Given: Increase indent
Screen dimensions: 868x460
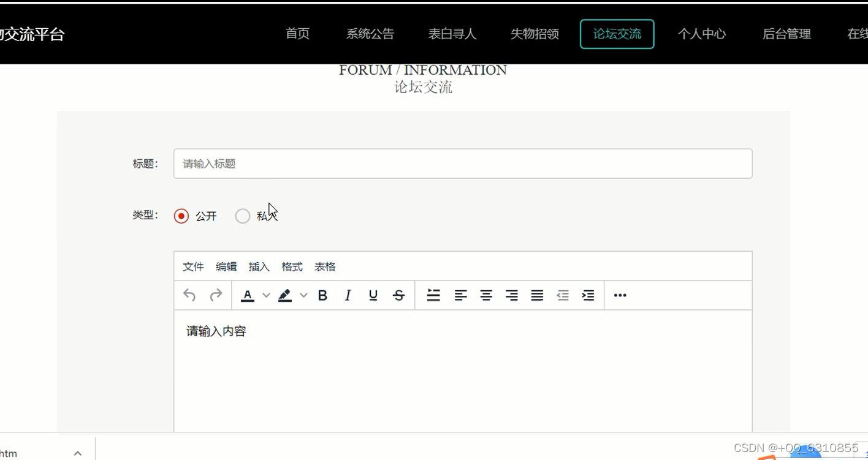Looking at the screenshot, I should (x=588, y=295).
